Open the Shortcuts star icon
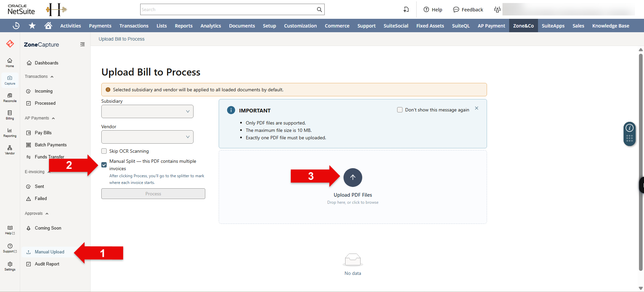Image resolution: width=644 pixels, height=292 pixels. point(32,26)
